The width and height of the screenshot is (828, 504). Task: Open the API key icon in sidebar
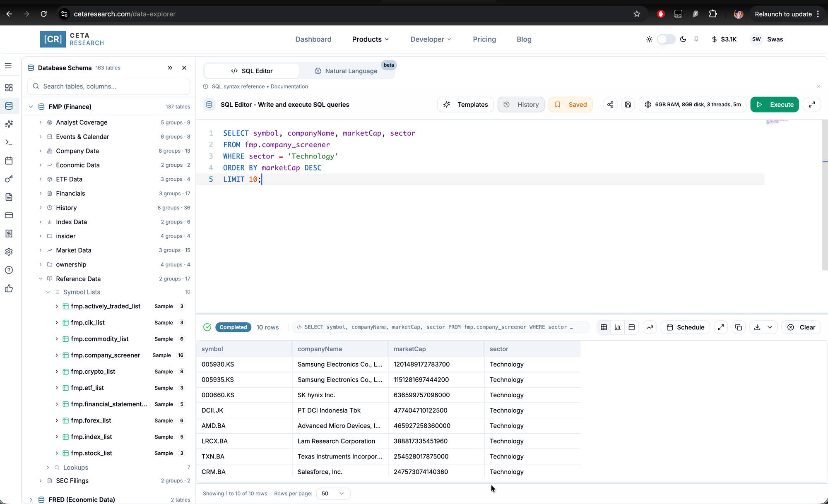pos(9,179)
